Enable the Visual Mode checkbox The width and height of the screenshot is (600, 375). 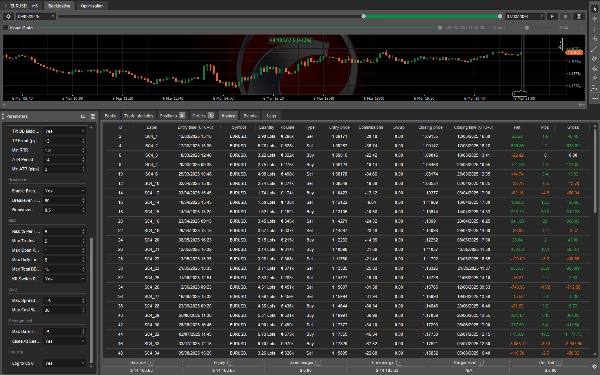(5, 28)
